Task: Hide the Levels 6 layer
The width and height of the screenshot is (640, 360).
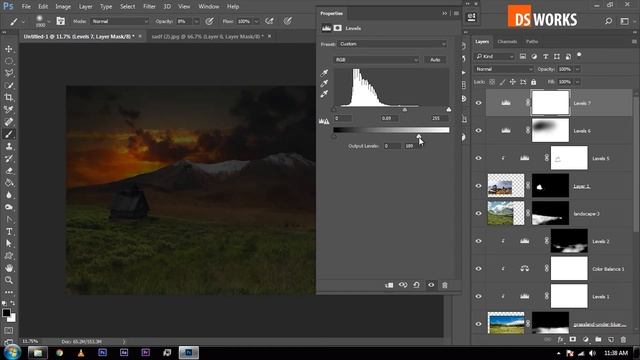Action: [x=478, y=131]
